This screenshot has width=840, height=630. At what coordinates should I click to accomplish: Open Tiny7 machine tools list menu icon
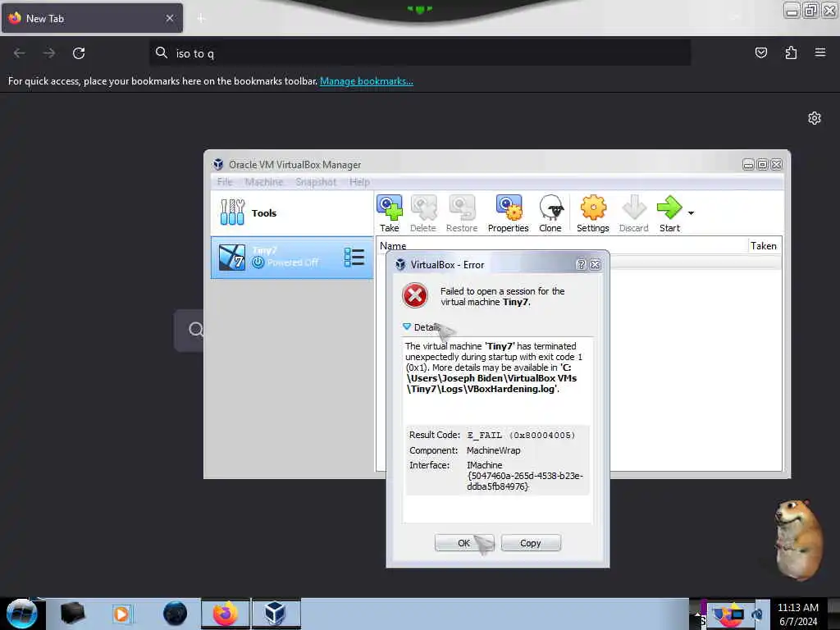(x=354, y=257)
